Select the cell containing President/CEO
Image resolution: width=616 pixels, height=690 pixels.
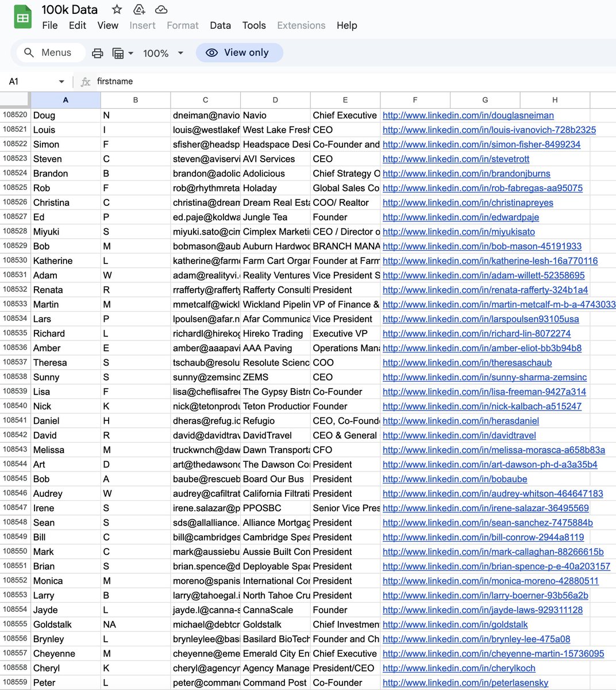345,668
